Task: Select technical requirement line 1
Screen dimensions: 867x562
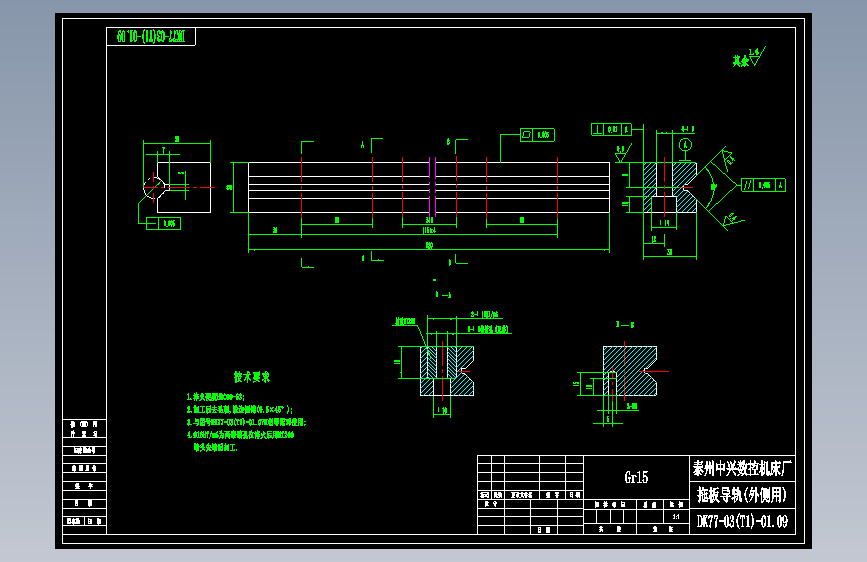Action: [215, 397]
